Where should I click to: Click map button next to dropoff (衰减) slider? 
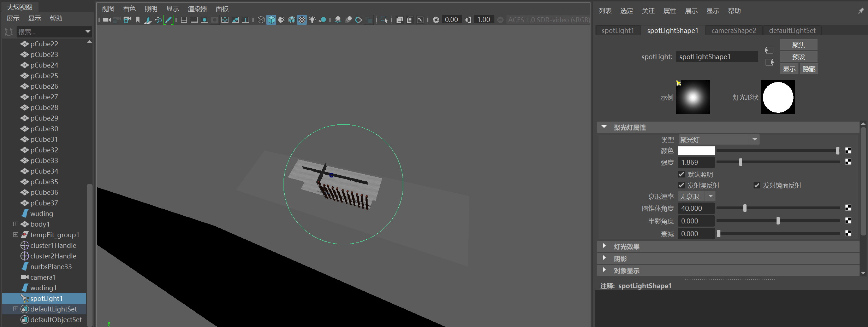848,233
